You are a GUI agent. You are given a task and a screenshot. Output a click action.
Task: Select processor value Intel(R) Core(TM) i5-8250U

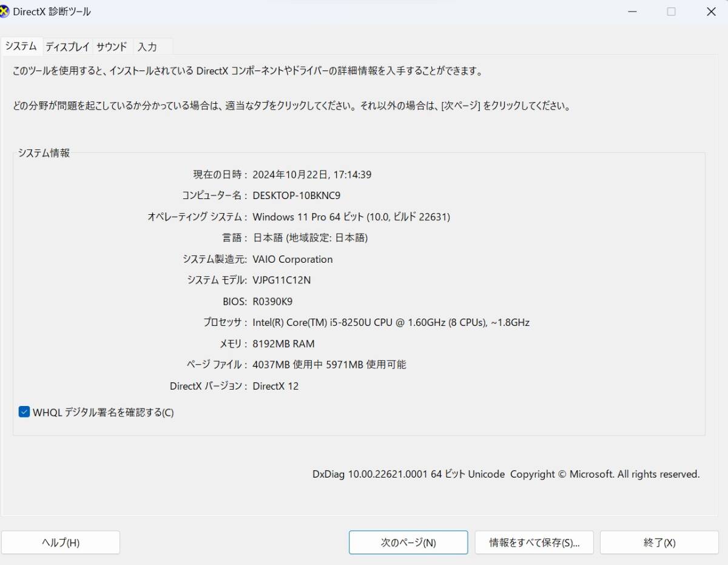(391, 322)
